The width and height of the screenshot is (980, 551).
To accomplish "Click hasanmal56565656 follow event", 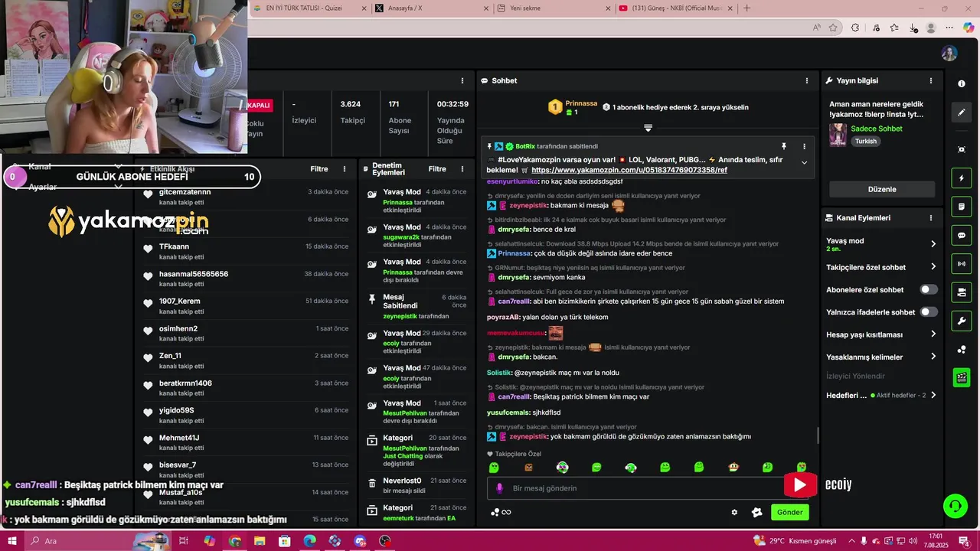I will pyautogui.click(x=246, y=279).
